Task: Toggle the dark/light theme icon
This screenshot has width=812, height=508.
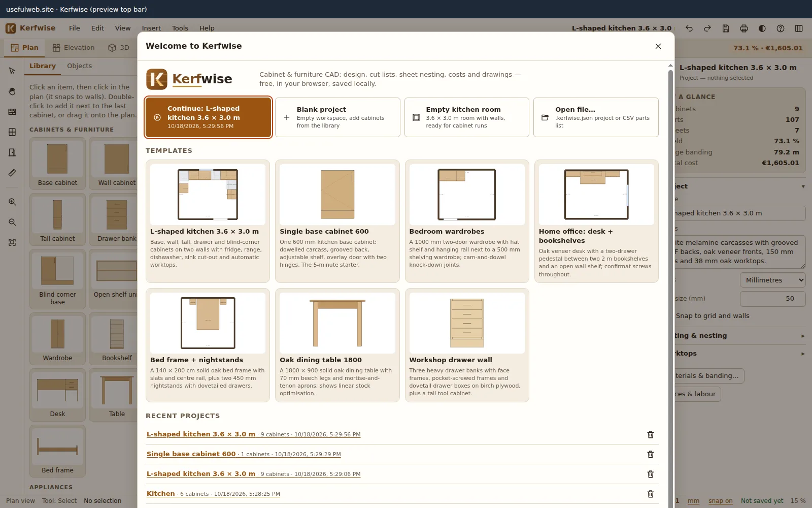Action: click(x=762, y=28)
